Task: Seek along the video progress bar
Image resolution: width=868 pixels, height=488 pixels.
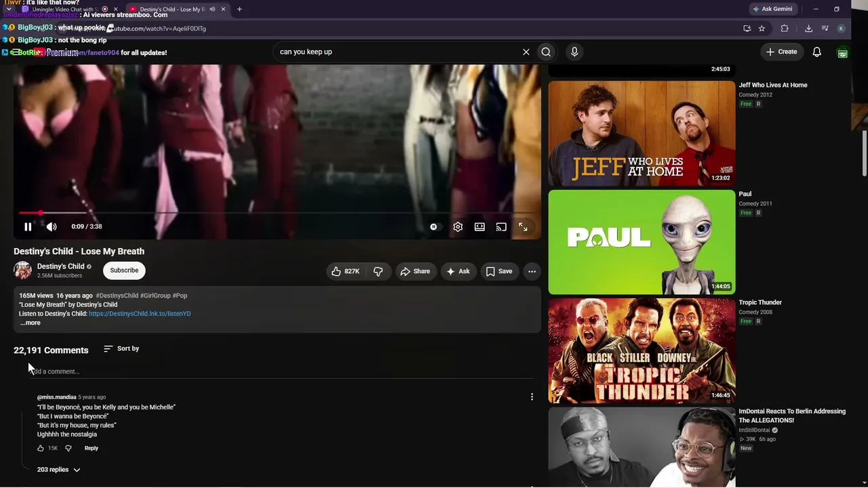Action: click(x=277, y=213)
